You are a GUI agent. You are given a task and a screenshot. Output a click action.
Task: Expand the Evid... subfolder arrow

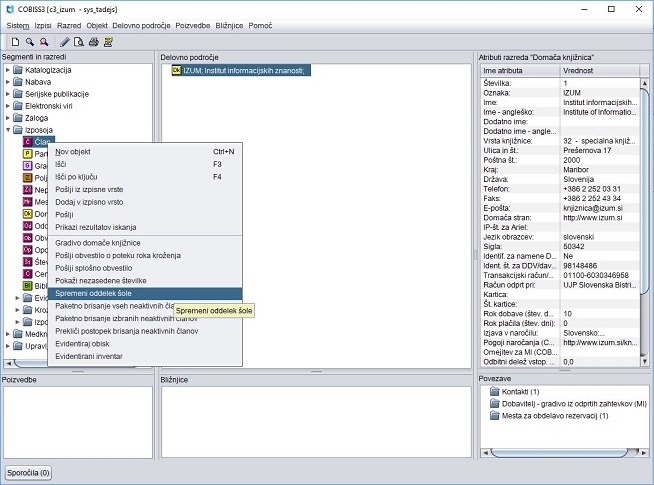click(x=17, y=298)
